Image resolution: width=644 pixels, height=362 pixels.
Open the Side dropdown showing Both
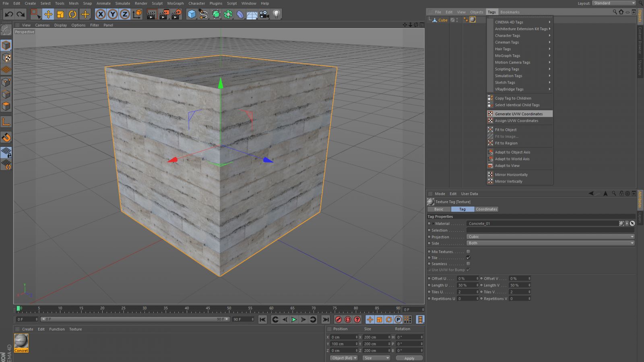point(550,243)
